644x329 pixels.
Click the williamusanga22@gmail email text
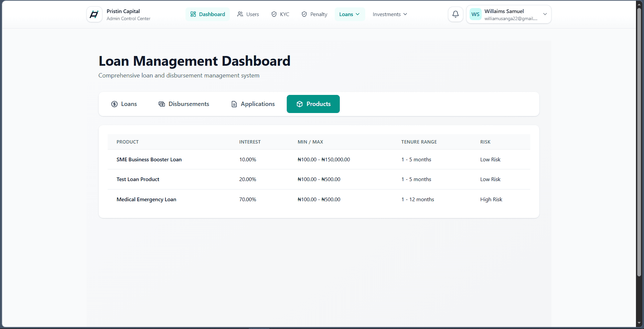click(511, 18)
